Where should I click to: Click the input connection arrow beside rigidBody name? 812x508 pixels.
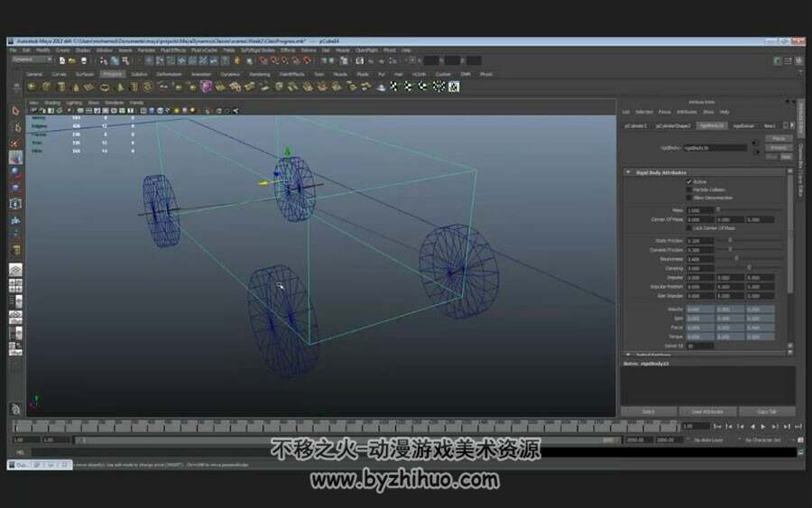click(754, 143)
